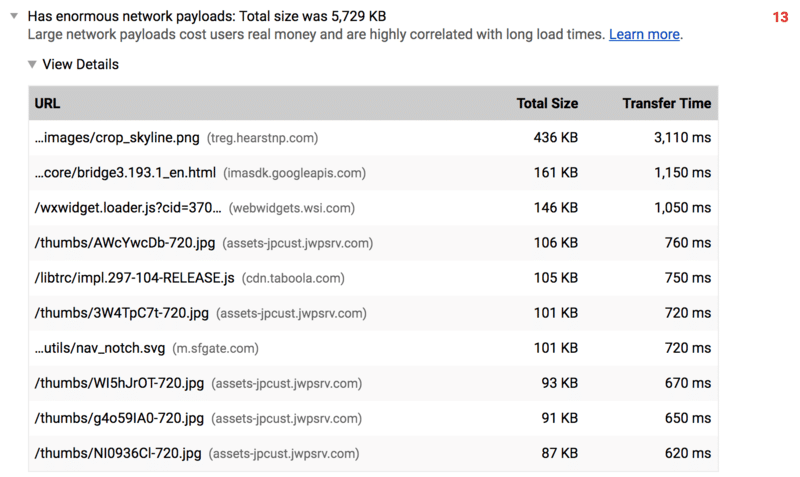This screenshot has width=800, height=477.
Task: Click the wxwidget.loader.js URL entry
Action: click(127, 208)
